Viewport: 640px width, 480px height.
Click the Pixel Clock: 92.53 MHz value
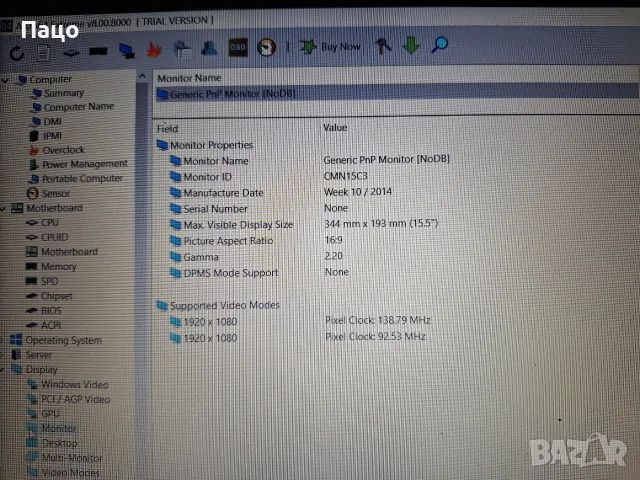tap(375, 337)
